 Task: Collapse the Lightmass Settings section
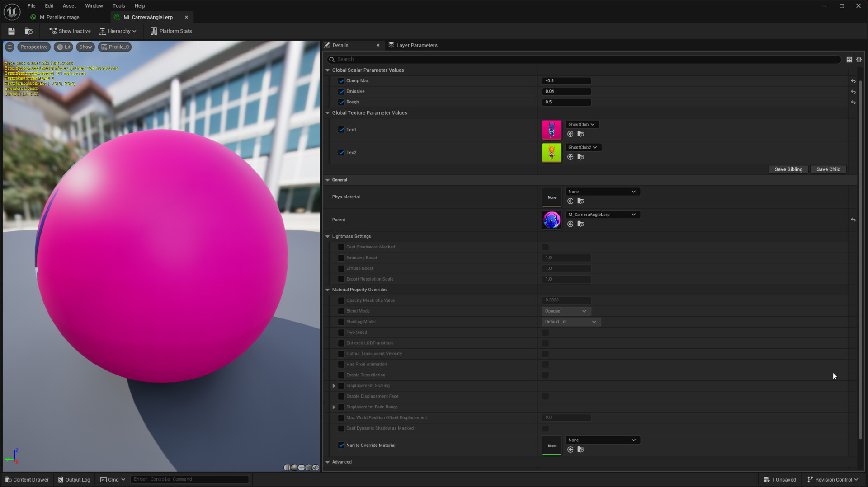[328, 236]
